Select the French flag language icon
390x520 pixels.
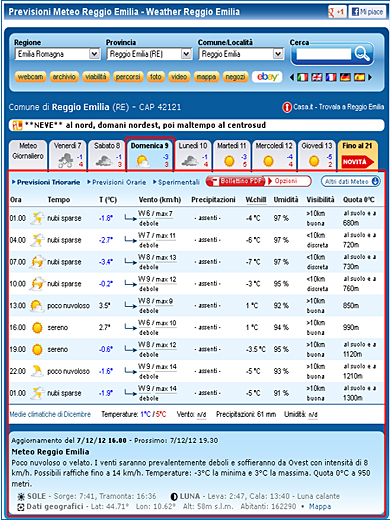pyautogui.click(x=331, y=77)
